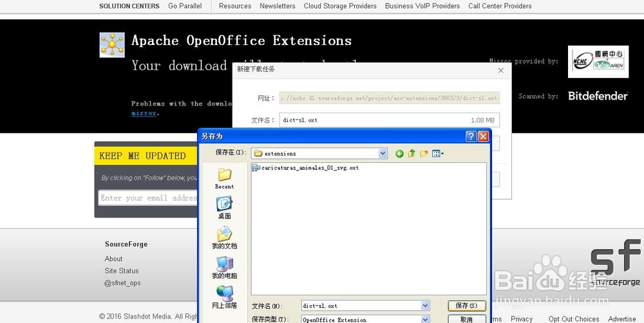Click 保存 (Save) button
Viewport: 644px width, 323px height.
(x=466, y=306)
